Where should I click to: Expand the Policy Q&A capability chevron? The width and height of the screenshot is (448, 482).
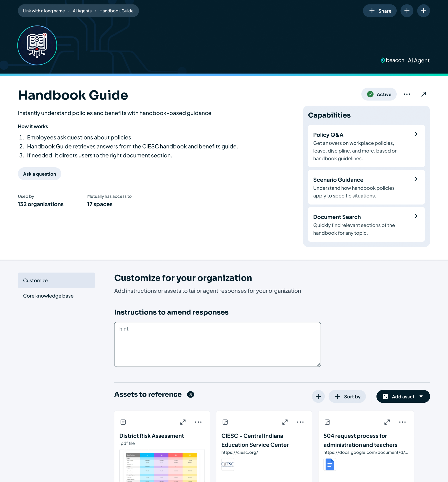click(416, 134)
